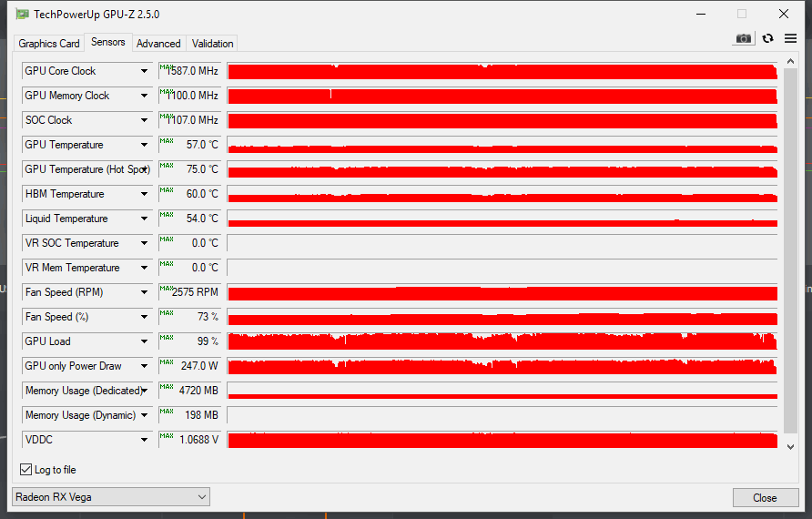812x519 pixels.
Task: Switch to the Graphics Card tab
Action: pyautogui.click(x=48, y=44)
